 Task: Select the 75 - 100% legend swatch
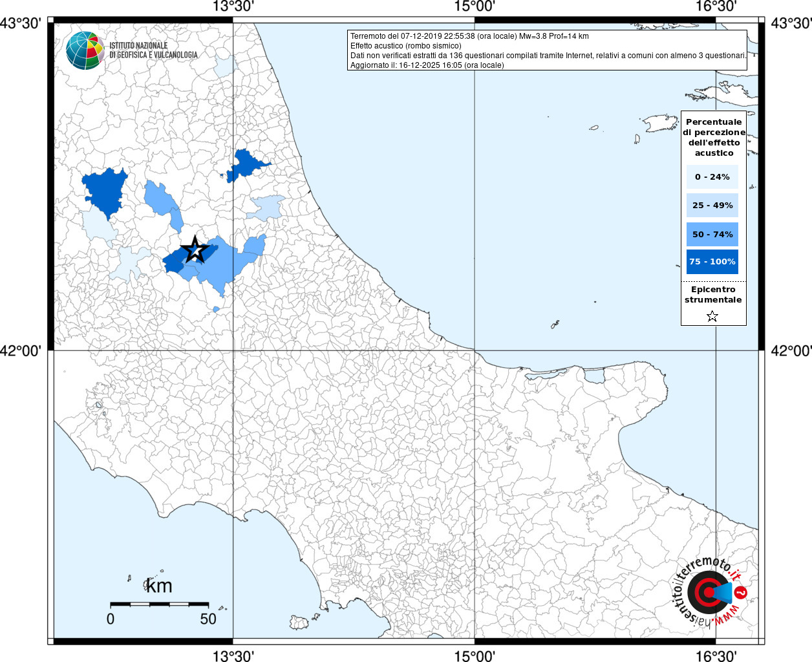[712, 261]
